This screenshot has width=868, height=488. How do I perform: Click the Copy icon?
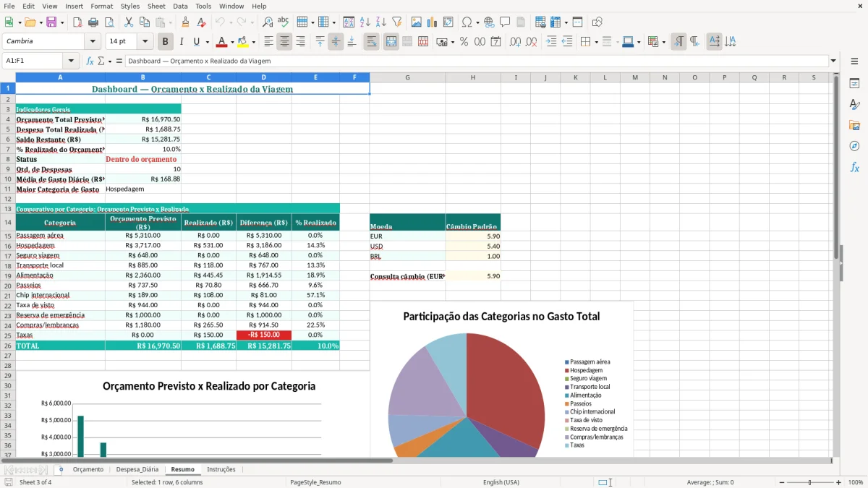(145, 22)
